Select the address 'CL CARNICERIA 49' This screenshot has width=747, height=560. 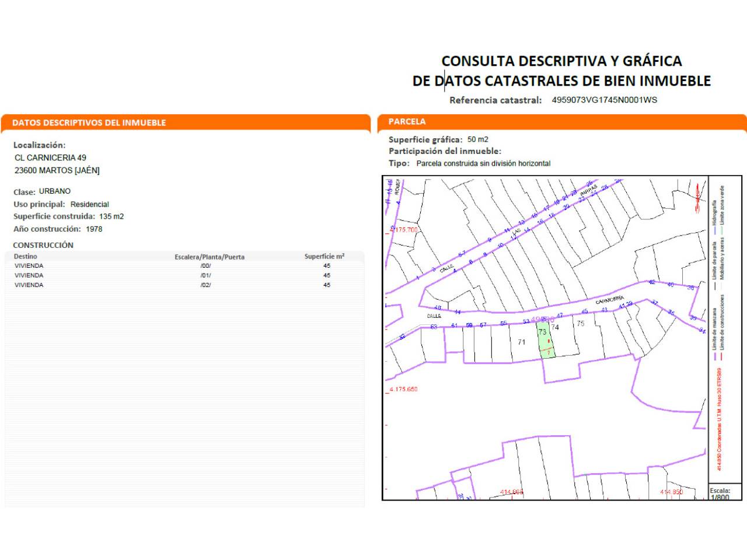50,157
